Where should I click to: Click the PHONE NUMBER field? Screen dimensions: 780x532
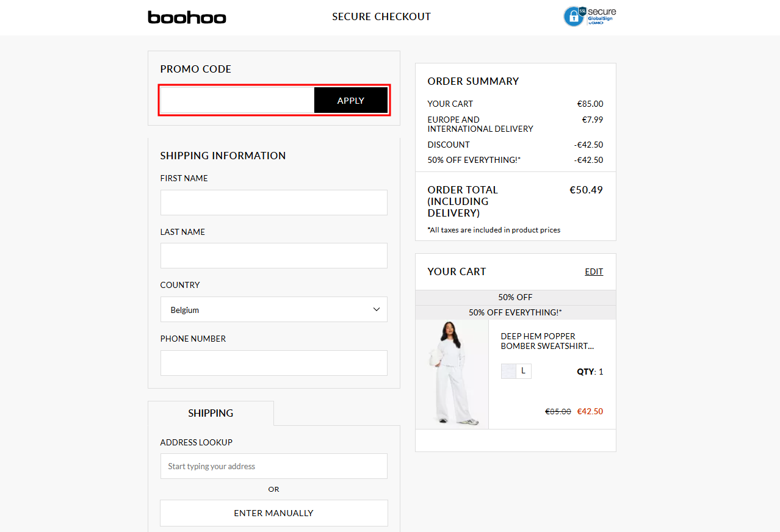[273, 362]
